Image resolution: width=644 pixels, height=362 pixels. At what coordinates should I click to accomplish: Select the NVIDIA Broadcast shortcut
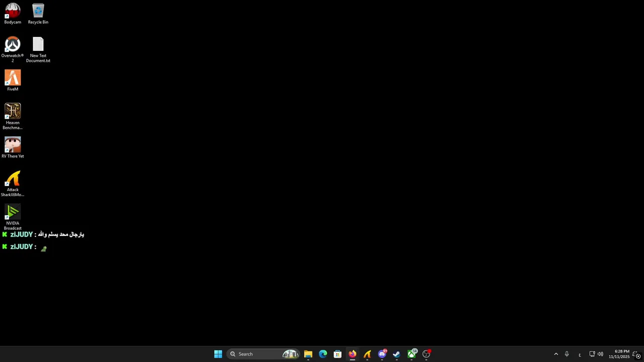[13, 217]
